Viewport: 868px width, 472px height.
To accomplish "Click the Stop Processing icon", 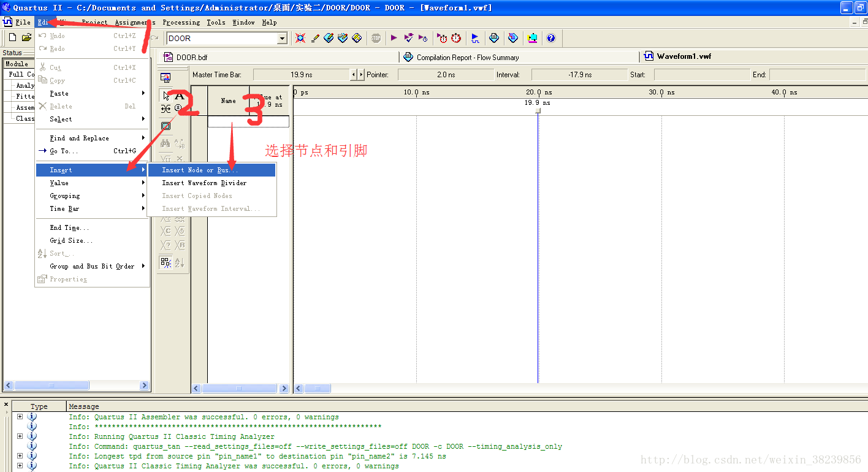I will 376,38.
